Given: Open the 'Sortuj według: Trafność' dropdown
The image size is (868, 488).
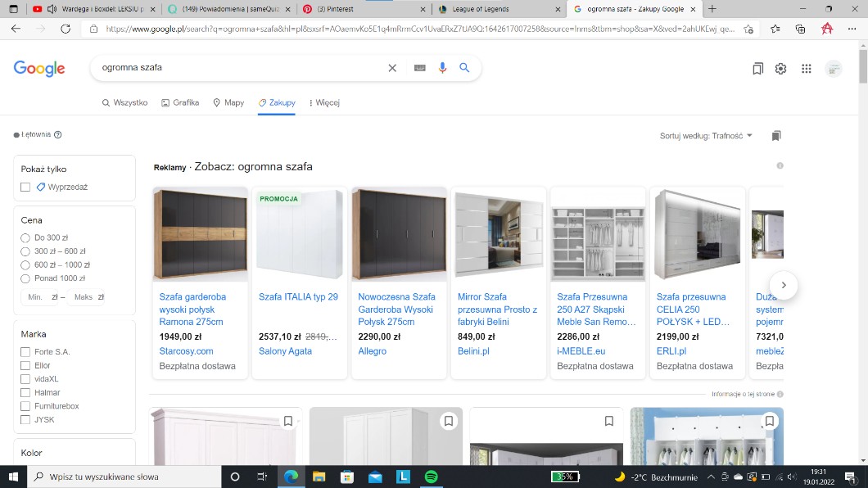Looking at the screenshot, I should pos(706,135).
